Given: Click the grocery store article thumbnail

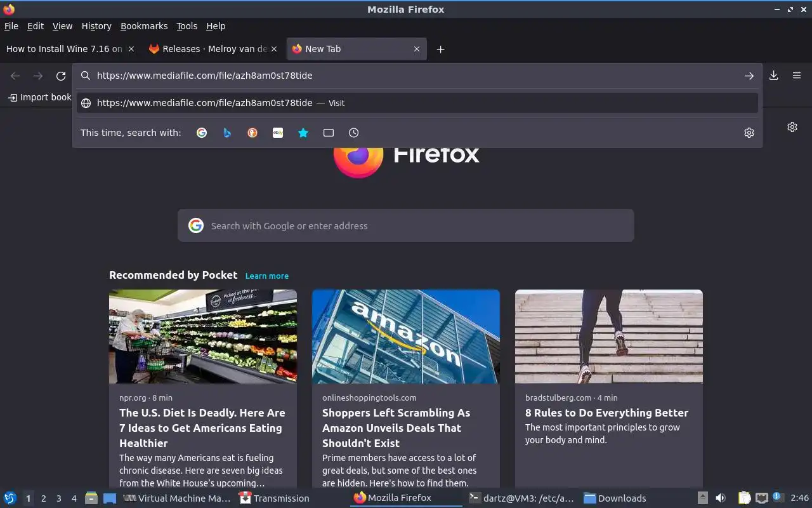Looking at the screenshot, I should pyautogui.click(x=203, y=337).
